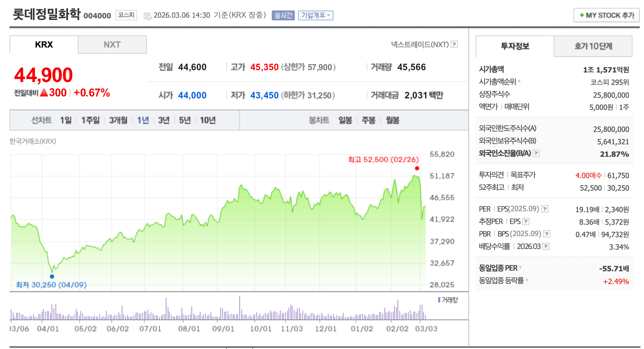
Task: Show the 일봉 candle chart
Action: pyautogui.click(x=345, y=120)
